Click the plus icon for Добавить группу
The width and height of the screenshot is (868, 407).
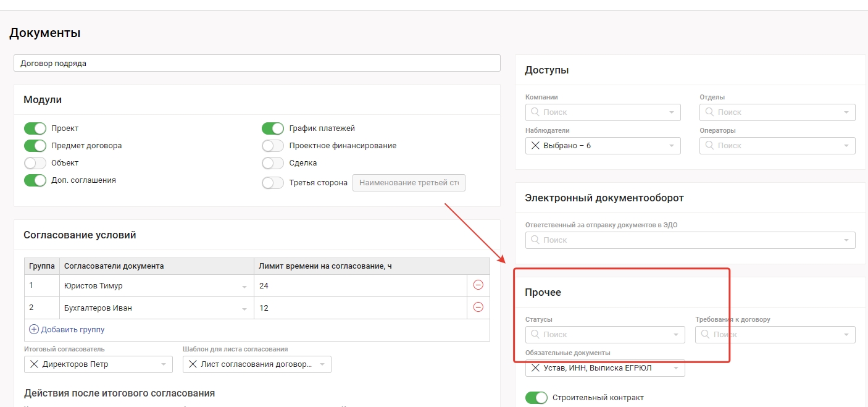(x=34, y=330)
